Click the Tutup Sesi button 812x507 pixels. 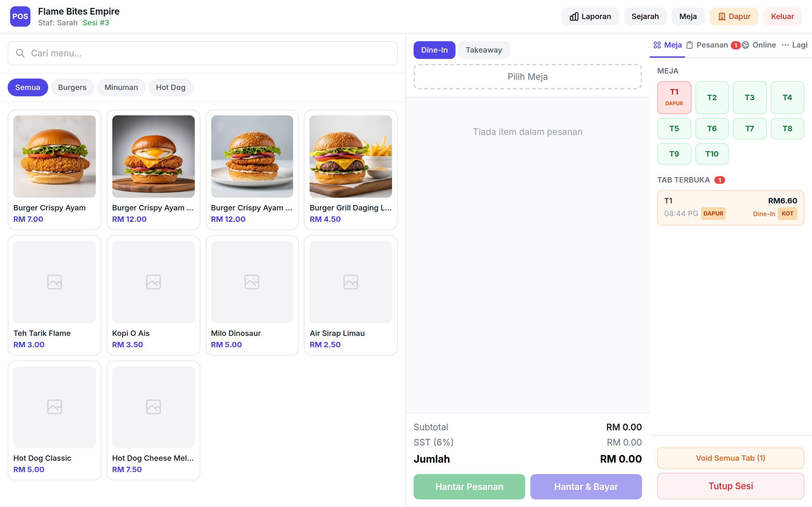click(x=730, y=486)
